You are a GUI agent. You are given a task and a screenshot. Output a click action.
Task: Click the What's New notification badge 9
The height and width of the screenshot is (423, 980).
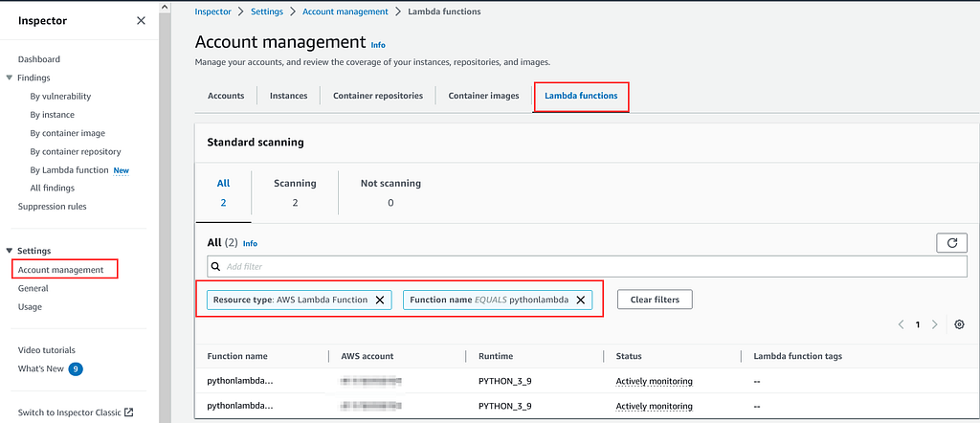tap(75, 368)
